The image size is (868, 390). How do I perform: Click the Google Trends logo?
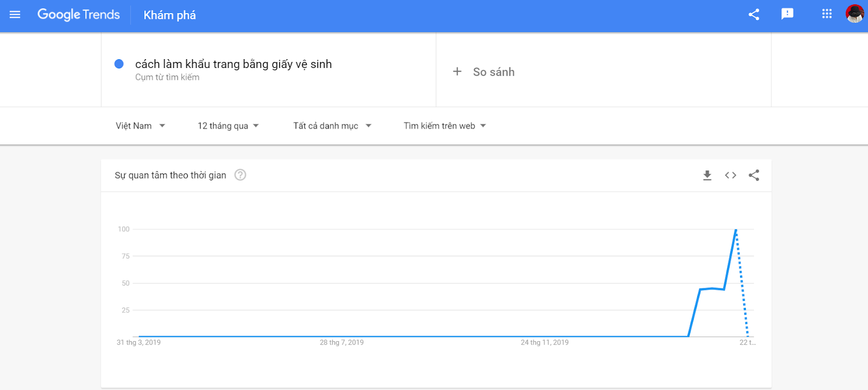point(79,15)
